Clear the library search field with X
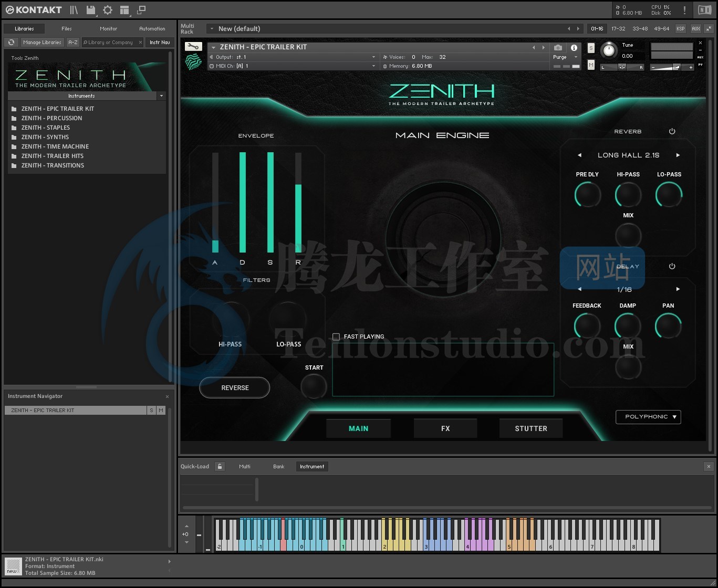 [x=140, y=42]
